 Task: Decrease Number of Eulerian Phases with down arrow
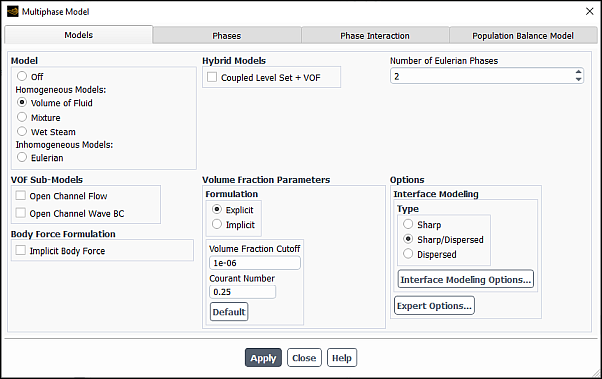click(x=578, y=79)
